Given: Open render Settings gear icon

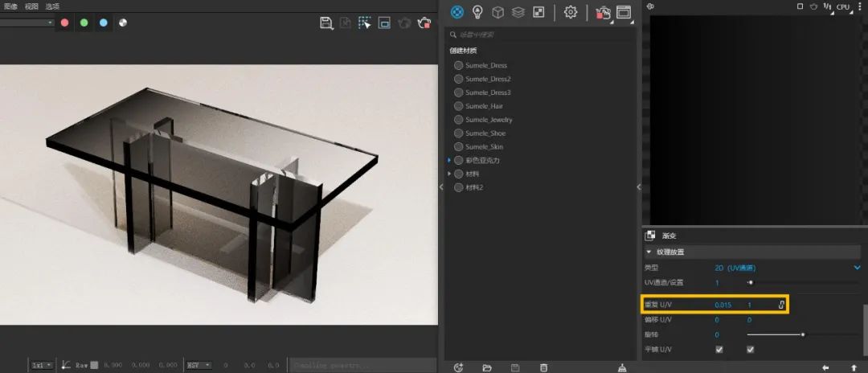Looking at the screenshot, I should (x=570, y=12).
